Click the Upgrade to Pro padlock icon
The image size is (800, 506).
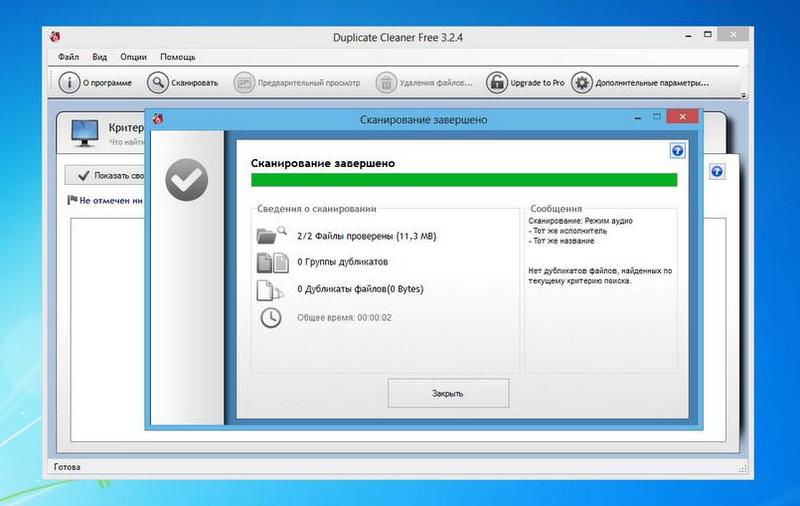click(x=496, y=82)
